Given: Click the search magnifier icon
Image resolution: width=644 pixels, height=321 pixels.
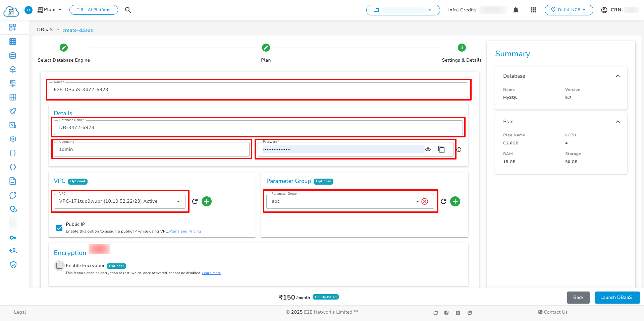Looking at the screenshot, I should 128,10.
